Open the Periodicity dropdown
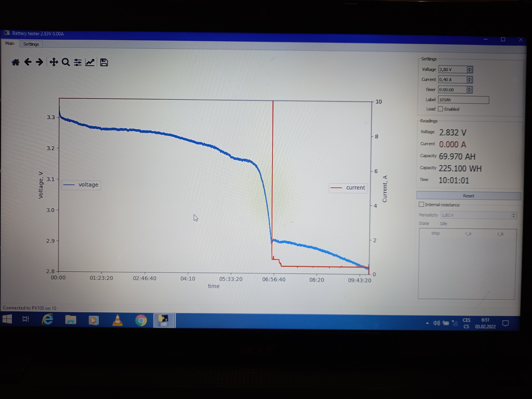This screenshot has width=532, height=399. click(x=478, y=215)
